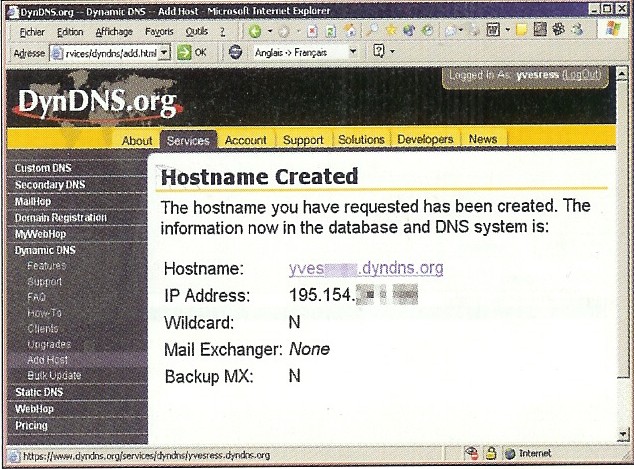Open the address bar dropdown arrow

(x=164, y=53)
